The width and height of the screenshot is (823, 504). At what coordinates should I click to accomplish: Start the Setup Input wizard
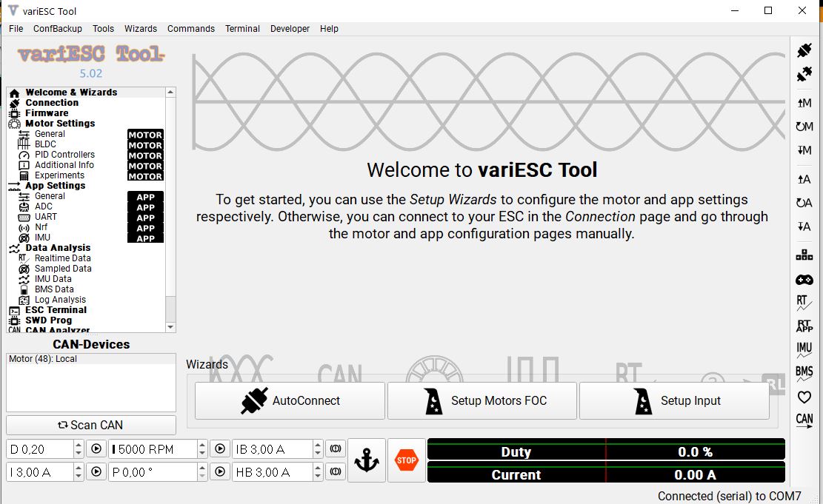[674, 400]
